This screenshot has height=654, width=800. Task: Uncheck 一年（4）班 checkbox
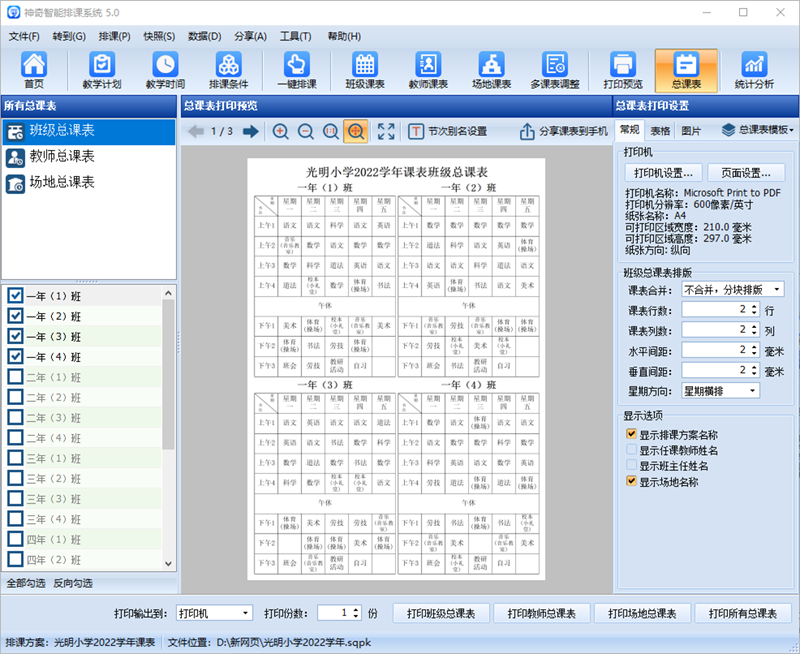pyautogui.click(x=15, y=357)
